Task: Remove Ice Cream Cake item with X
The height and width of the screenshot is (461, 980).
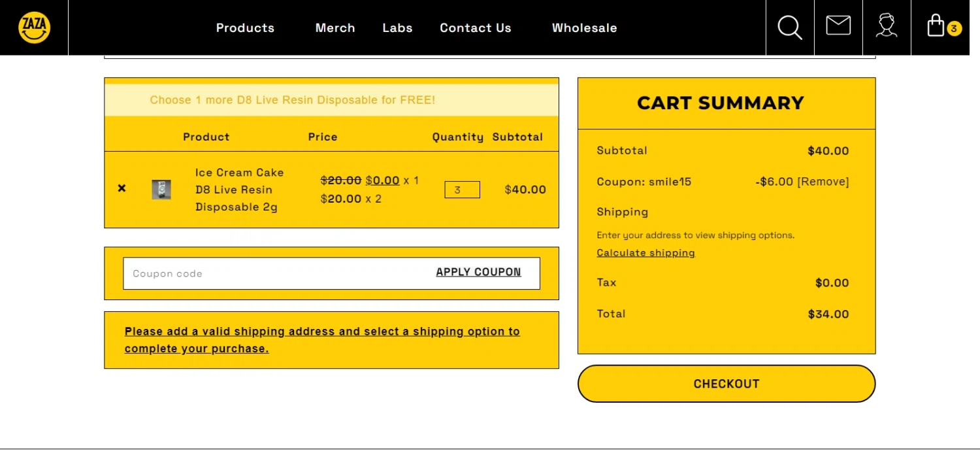Action: coord(122,188)
